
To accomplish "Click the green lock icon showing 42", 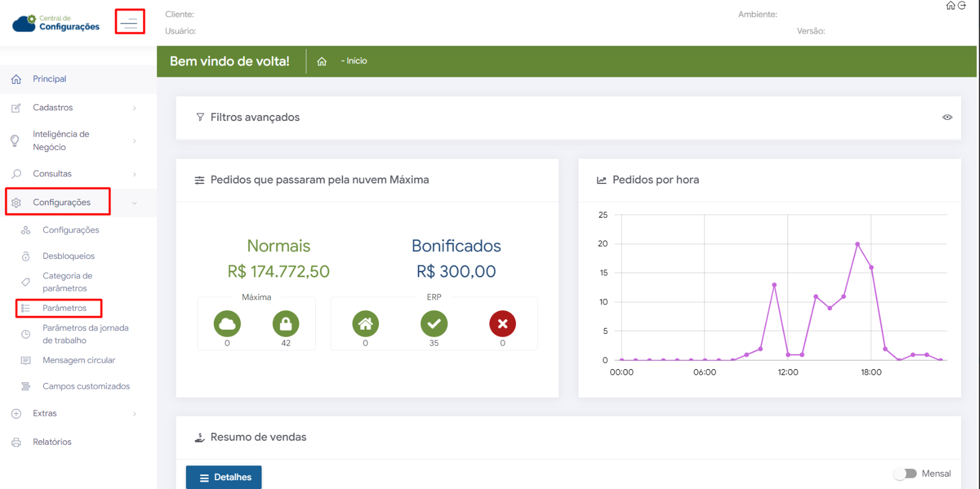I will click(x=286, y=324).
